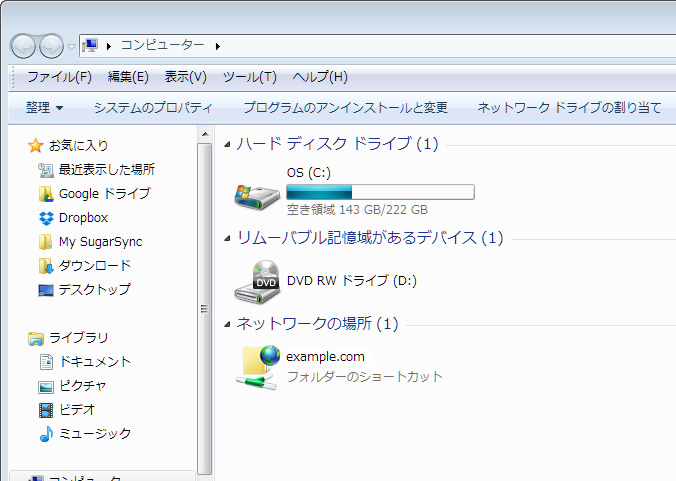The width and height of the screenshot is (676, 481).
Task: Open the ヘルプ(H) menu
Action: (320, 77)
